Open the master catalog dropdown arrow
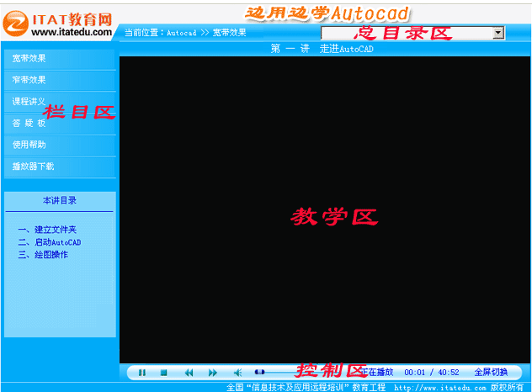Screen dimensions: 532x392 point(498,33)
